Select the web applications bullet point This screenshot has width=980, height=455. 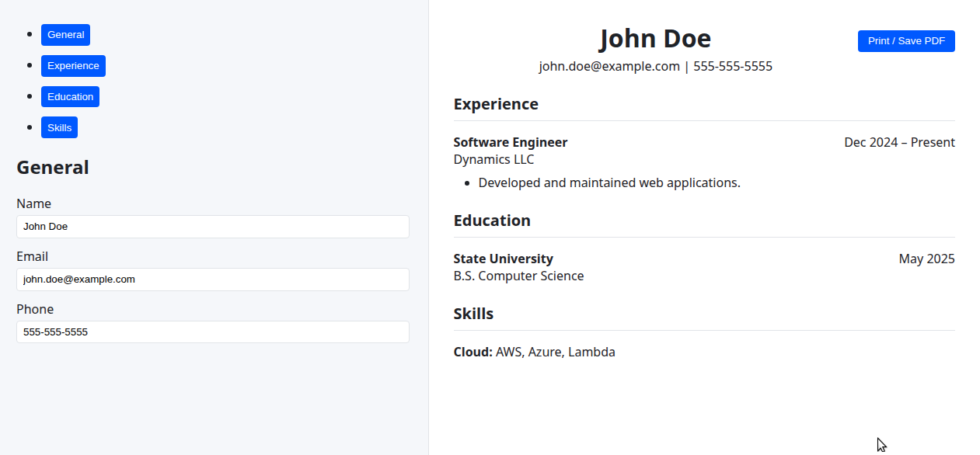pyautogui.click(x=609, y=183)
